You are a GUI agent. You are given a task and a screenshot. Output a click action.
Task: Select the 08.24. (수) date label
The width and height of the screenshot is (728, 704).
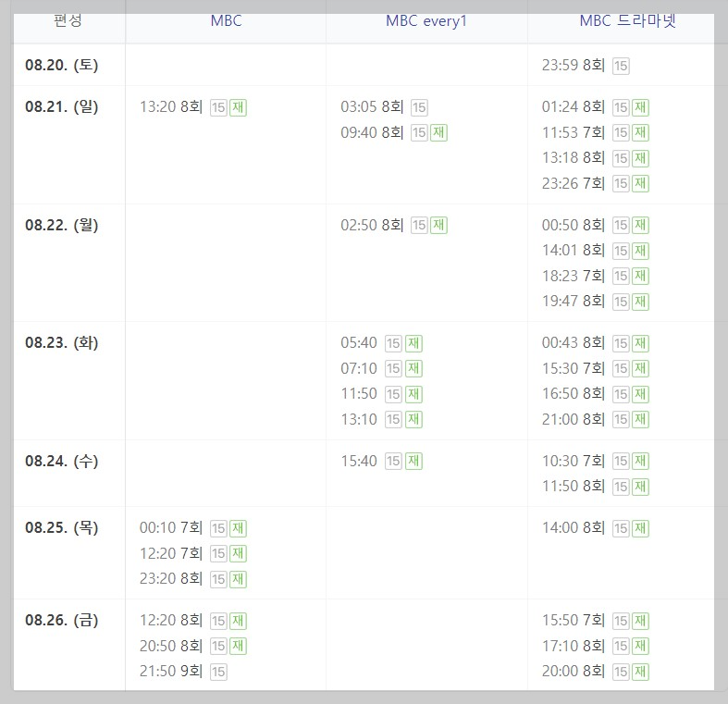coord(62,461)
